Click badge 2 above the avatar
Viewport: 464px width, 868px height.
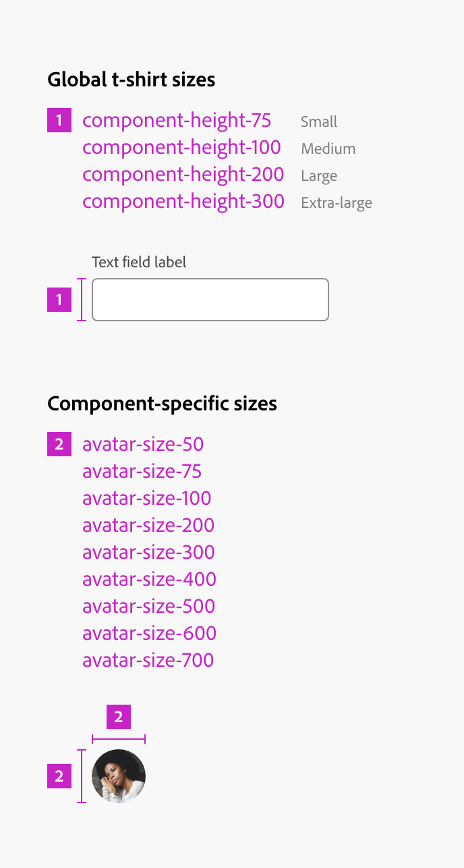tap(119, 717)
